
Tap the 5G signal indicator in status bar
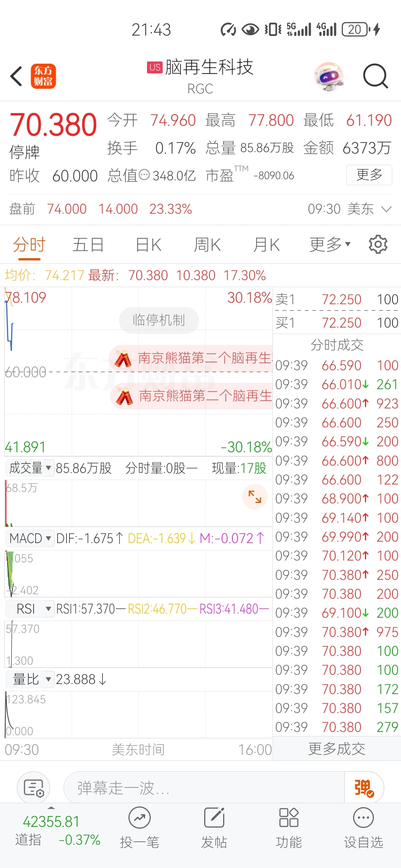click(299, 29)
